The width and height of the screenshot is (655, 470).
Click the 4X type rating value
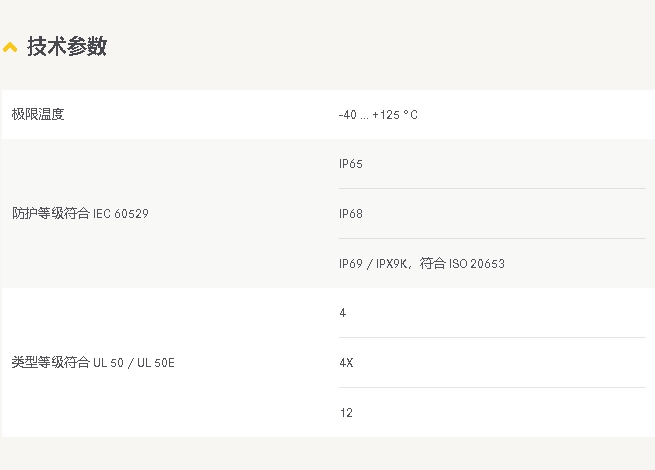point(346,362)
